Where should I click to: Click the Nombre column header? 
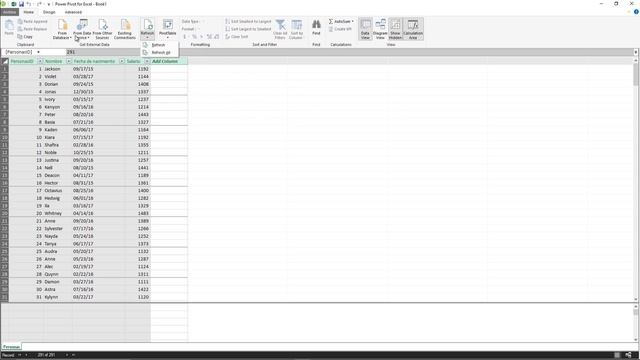53,61
